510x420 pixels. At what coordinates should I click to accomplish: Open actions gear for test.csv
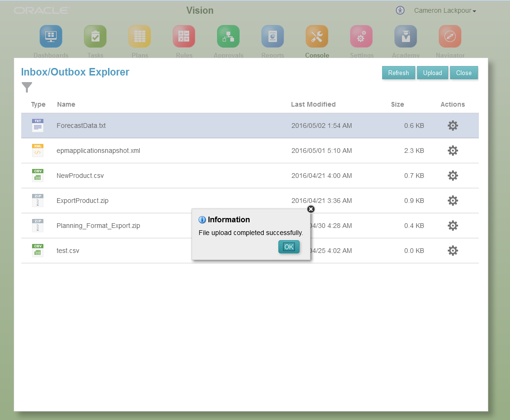coord(453,251)
